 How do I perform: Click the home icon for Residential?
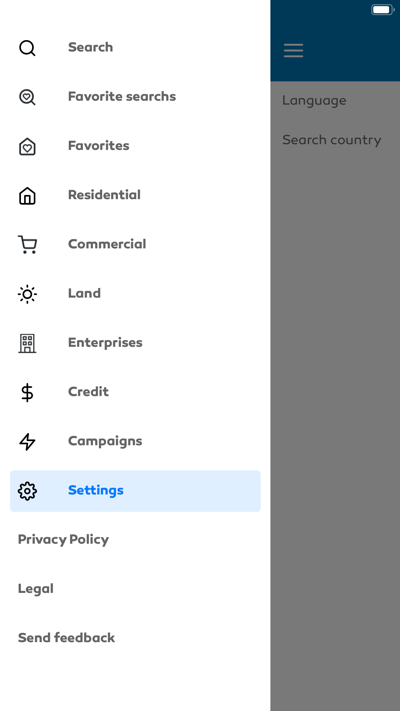tap(27, 195)
